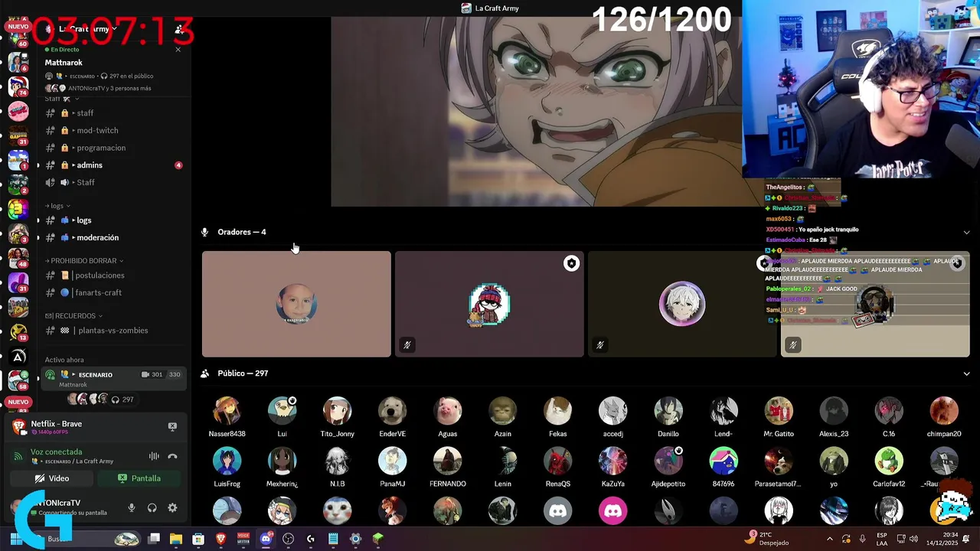Click muted mic icon on fourth speaker tile
Screen dimensions: 980x551
pyautogui.click(x=793, y=345)
